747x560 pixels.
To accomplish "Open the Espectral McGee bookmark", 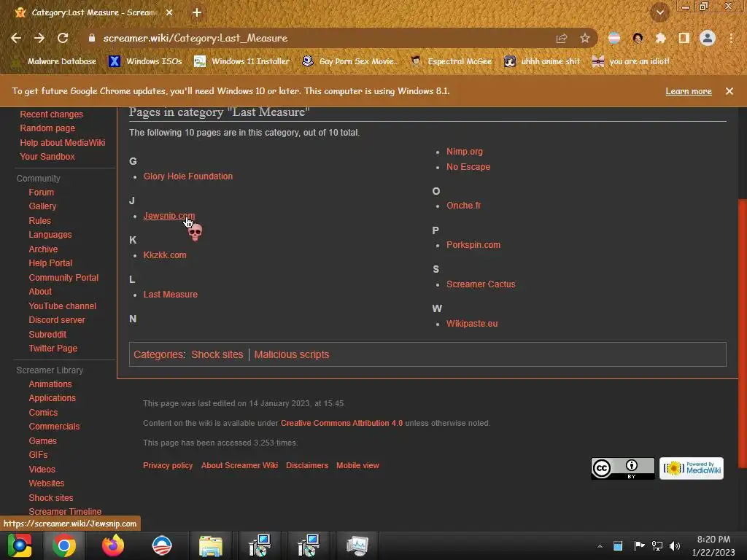I will [x=452, y=61].
